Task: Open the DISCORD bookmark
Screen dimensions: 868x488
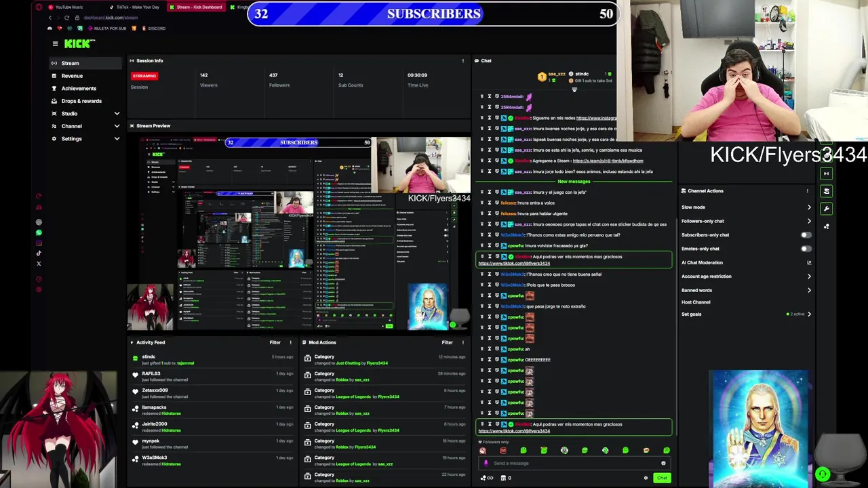Action: click(154, 28)
